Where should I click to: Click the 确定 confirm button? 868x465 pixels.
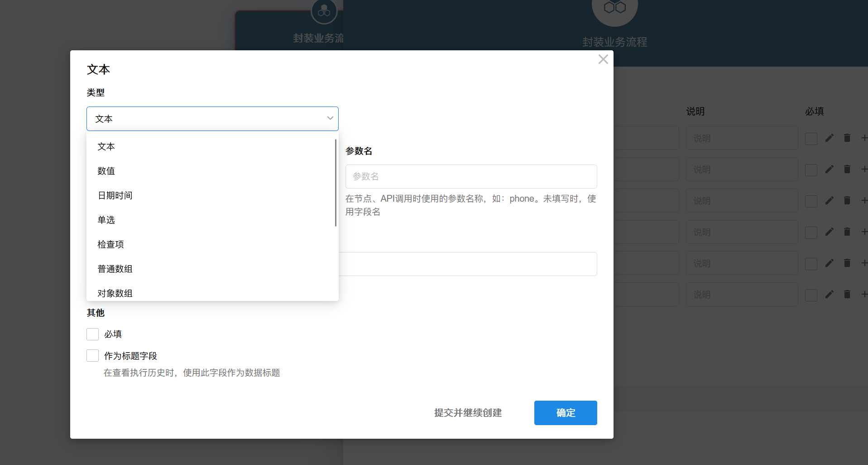565,413
